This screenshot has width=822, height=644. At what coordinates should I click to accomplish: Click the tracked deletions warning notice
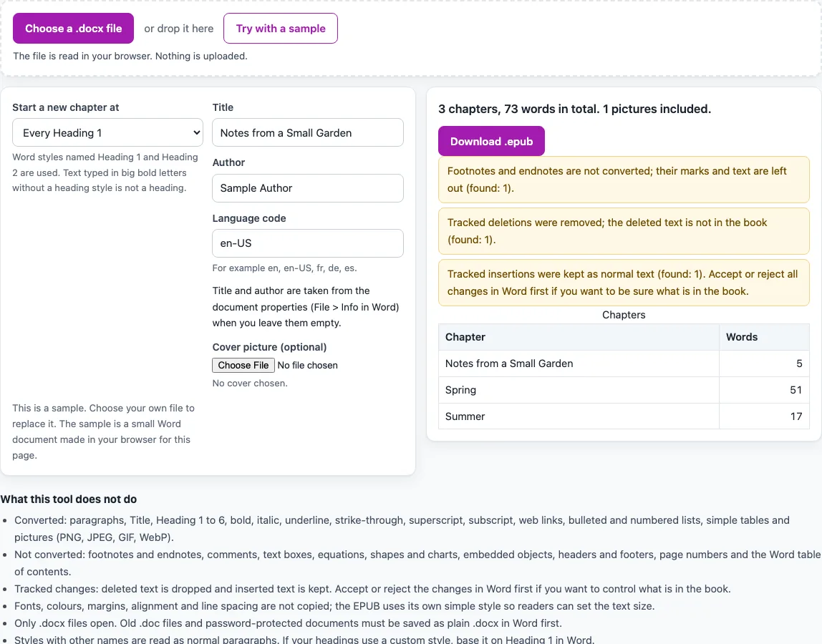click(x=624, y=231)
